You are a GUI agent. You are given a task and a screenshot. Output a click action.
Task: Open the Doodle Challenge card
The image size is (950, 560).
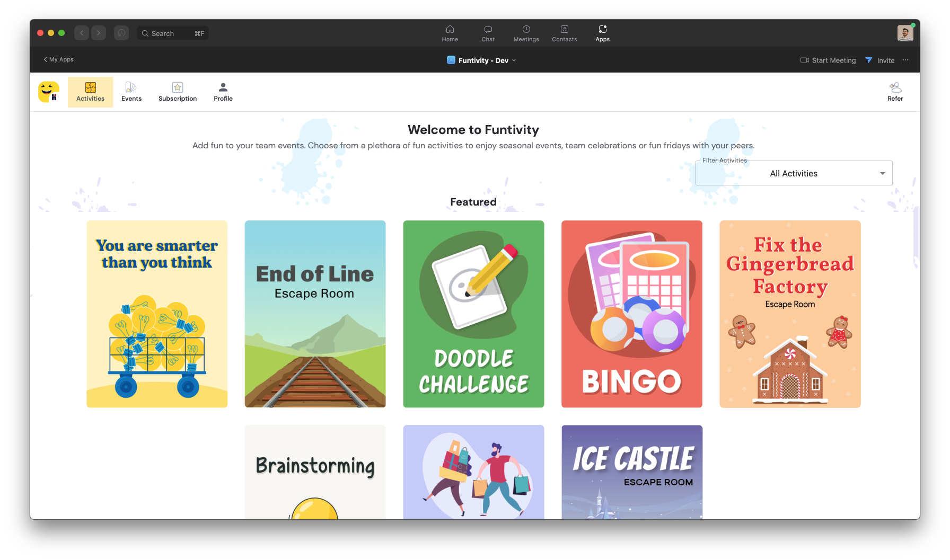pyautogui.click(x=473, y=314)
